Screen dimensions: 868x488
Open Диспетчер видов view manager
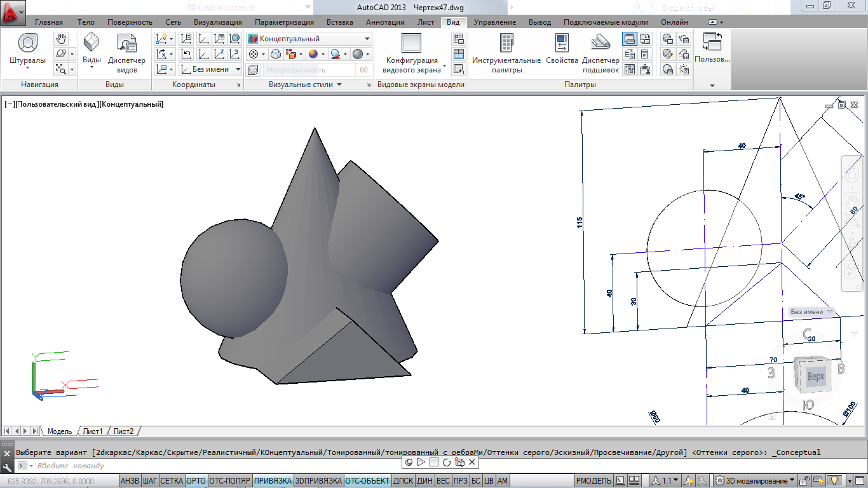(x=126, y=43)
